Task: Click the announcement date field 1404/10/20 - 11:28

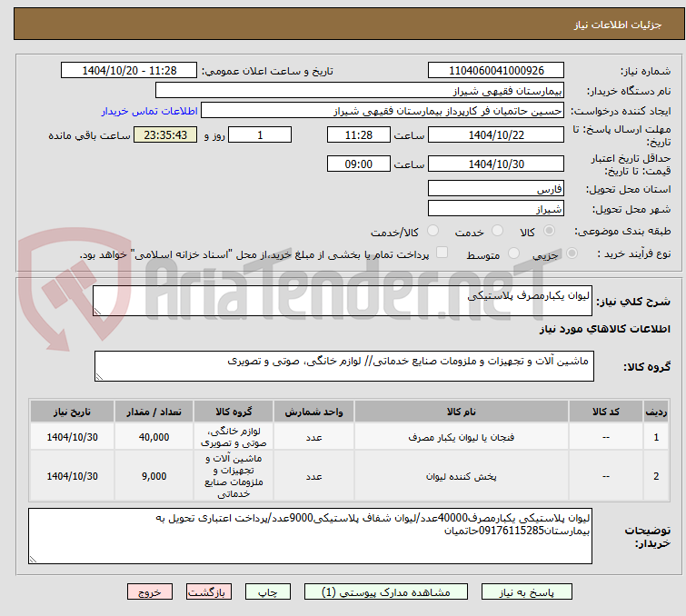Action: point(129,71)
